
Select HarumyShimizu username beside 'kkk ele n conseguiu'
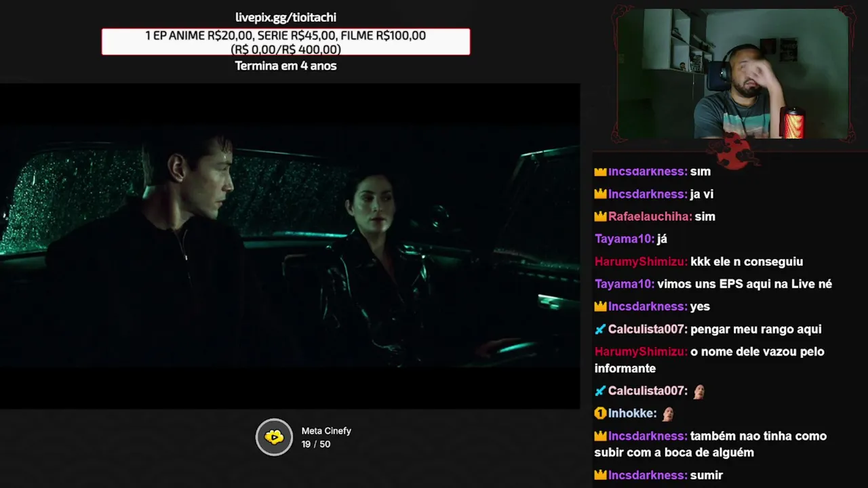click(x=641, y=262)
